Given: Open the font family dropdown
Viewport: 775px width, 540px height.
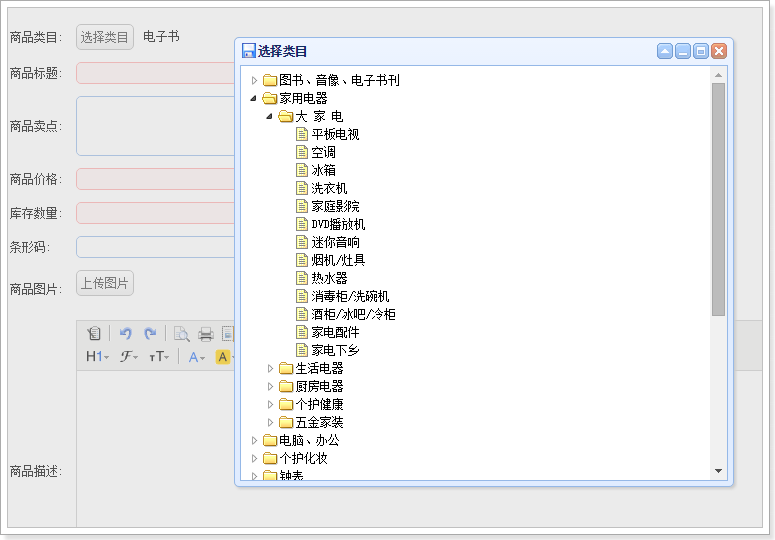Looking at the screenshot, I should [x=129, y=356].
